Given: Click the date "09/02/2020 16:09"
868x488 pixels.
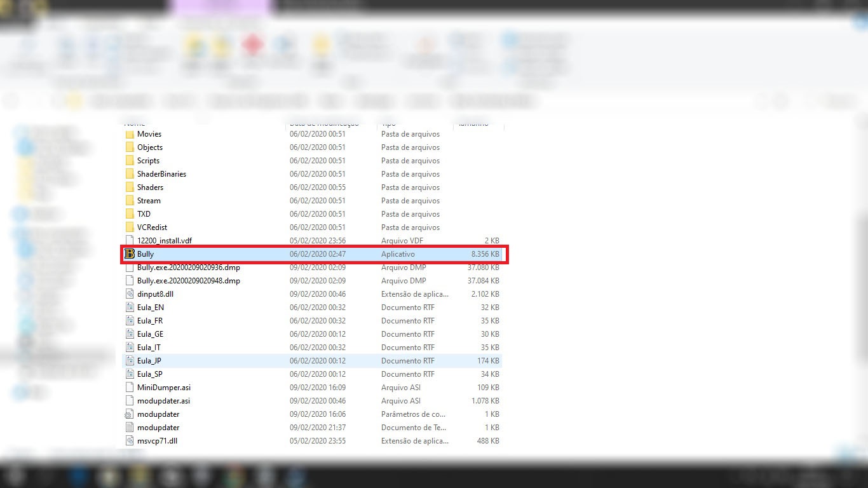Looking at the screenshot, I should 318,388.
